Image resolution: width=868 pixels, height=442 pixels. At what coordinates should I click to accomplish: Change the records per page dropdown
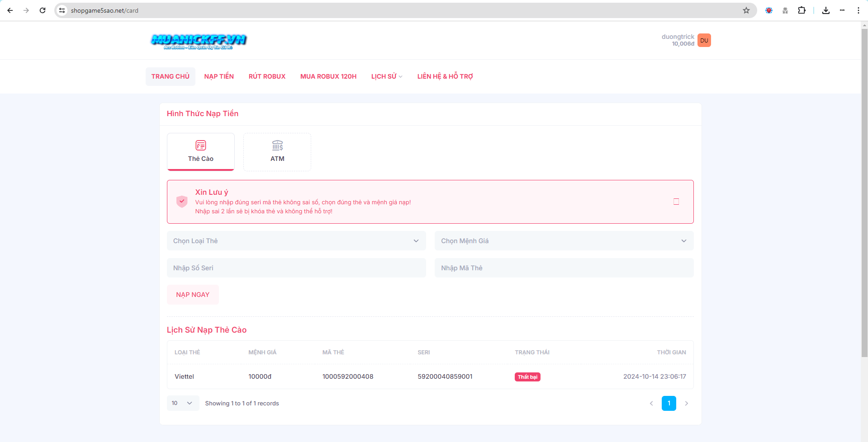tap(183, 403)
